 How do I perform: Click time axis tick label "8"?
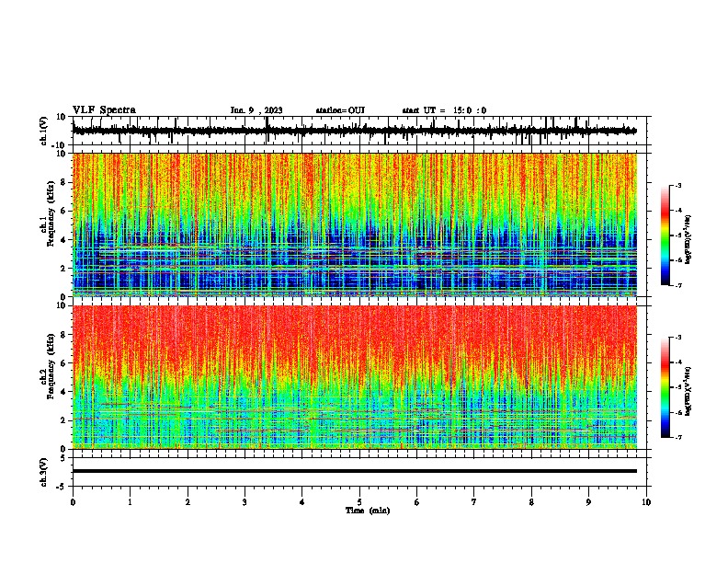click(531, 502)
